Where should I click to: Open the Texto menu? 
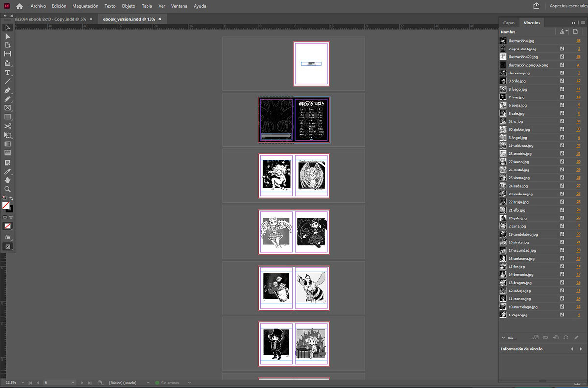pyautogui.click(x=110, y=6)
